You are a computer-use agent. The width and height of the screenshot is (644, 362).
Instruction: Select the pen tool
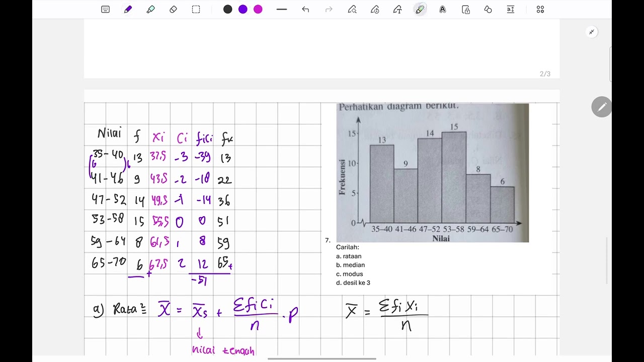[128, 10]
